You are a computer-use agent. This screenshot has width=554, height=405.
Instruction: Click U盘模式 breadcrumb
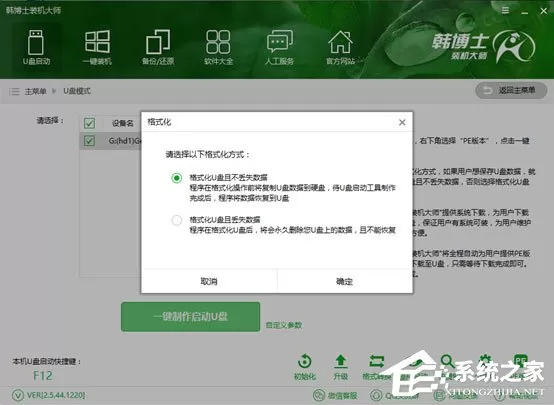pyautogui.click(x=77, y=91)
